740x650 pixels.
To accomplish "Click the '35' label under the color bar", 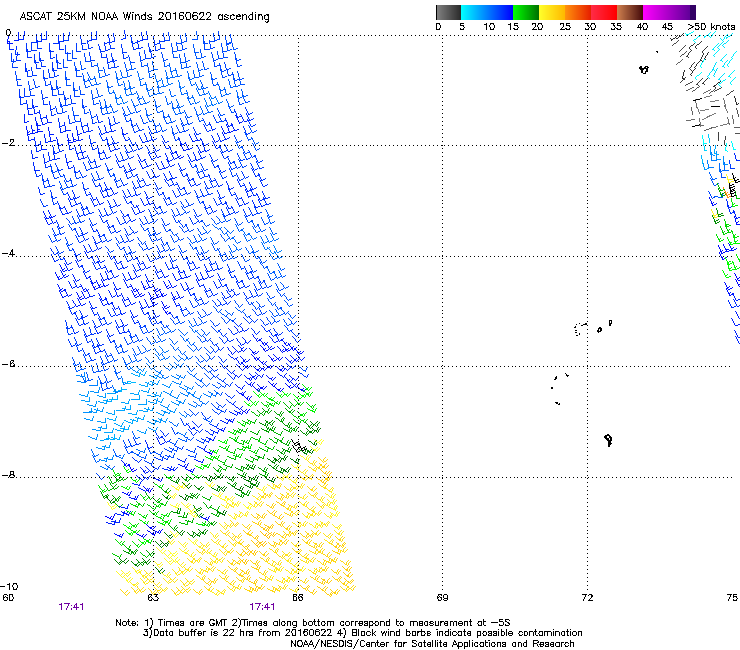I will coord(616,27).
